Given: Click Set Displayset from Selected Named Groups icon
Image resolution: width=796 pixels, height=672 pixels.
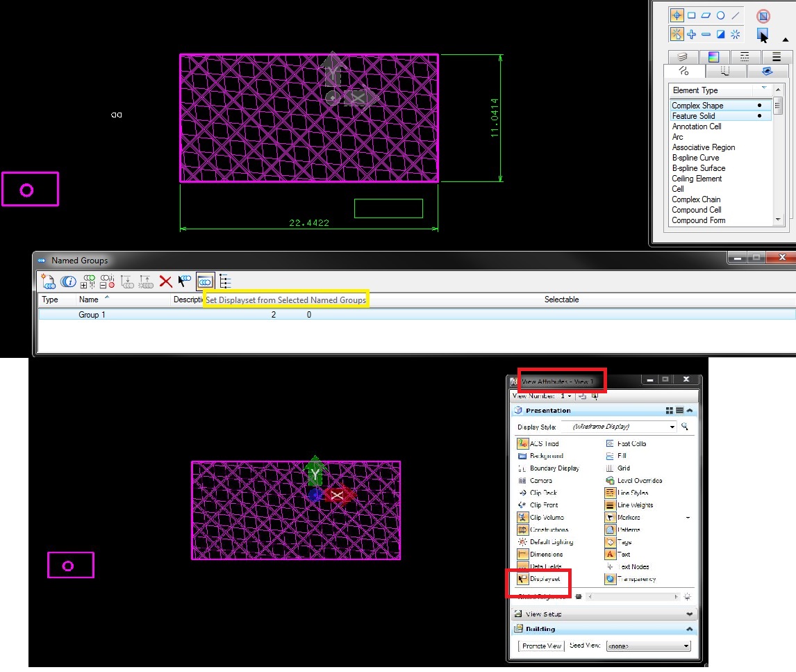Looking at the screenshot, I should point(205,281).
